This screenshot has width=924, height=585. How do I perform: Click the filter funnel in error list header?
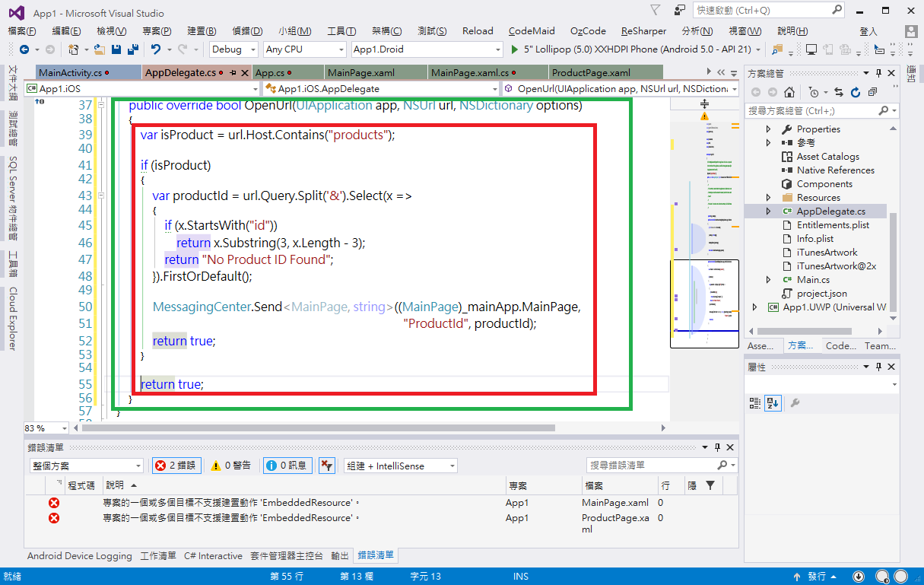click(710, 485)
